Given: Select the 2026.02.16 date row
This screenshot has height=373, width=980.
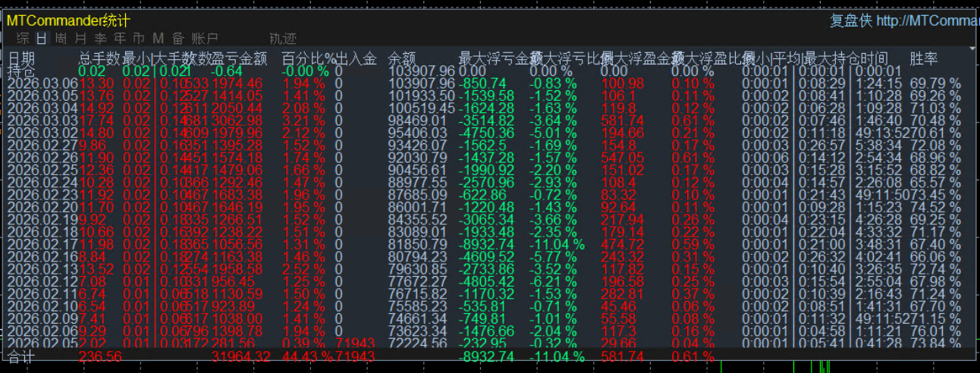Looking at the screenshot, I should click(x=42, y=257).
